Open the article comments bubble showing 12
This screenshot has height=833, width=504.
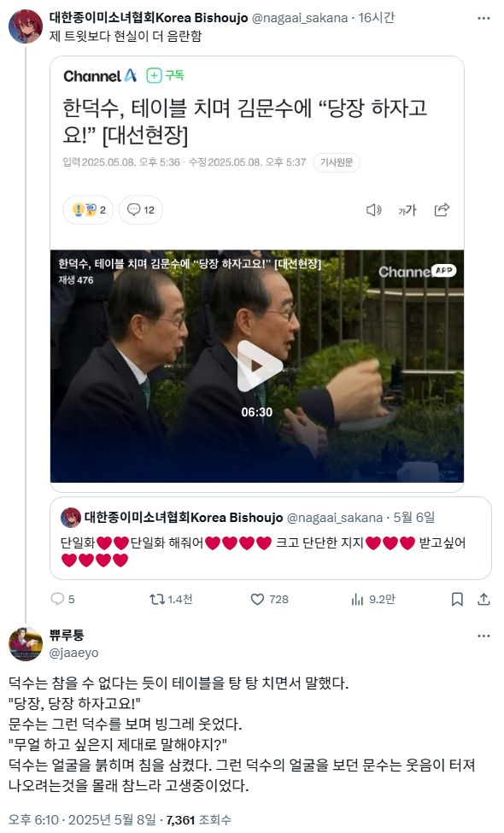pos(141,210)
